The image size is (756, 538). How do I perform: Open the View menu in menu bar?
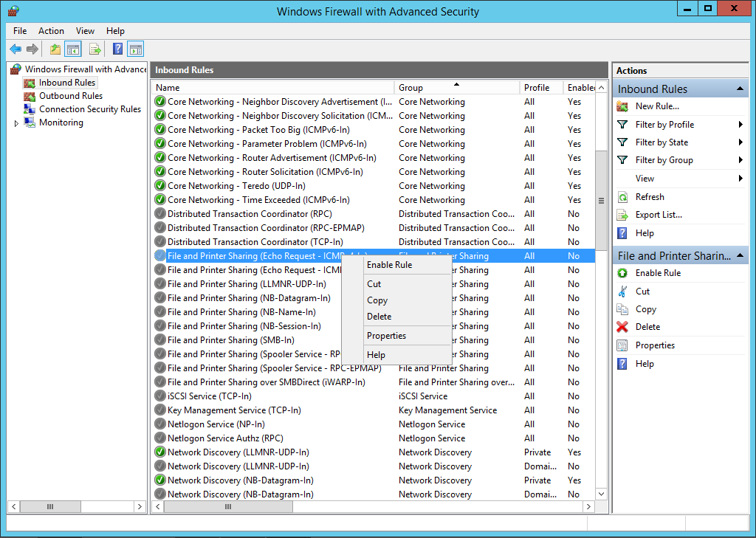click(85, 31)
